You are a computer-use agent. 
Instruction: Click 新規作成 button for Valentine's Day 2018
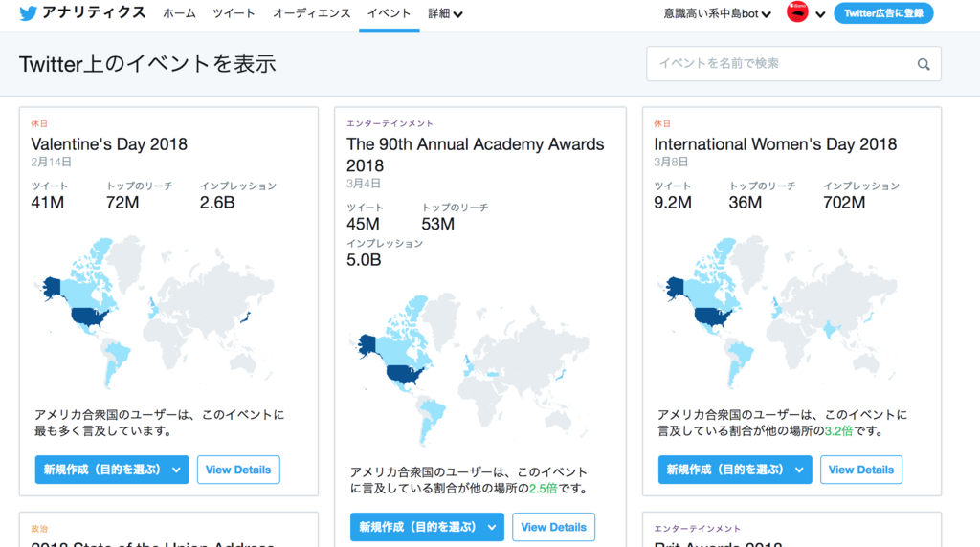112,470
